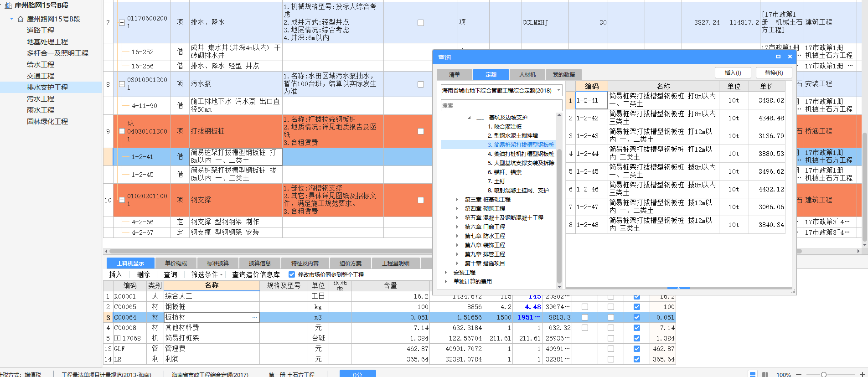Click the collapse handle at 查询 dialog bottom

[x=678, y=288]
